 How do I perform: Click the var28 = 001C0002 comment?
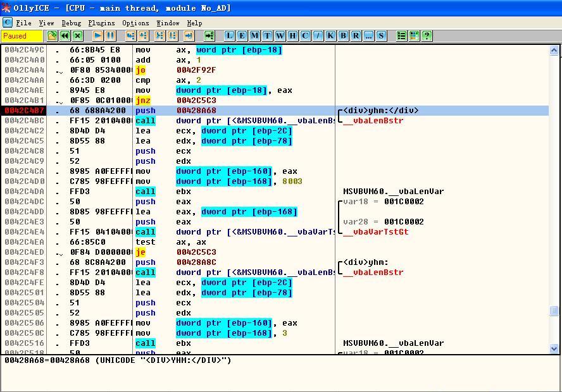pyautogui.click(x=383, y=222)
